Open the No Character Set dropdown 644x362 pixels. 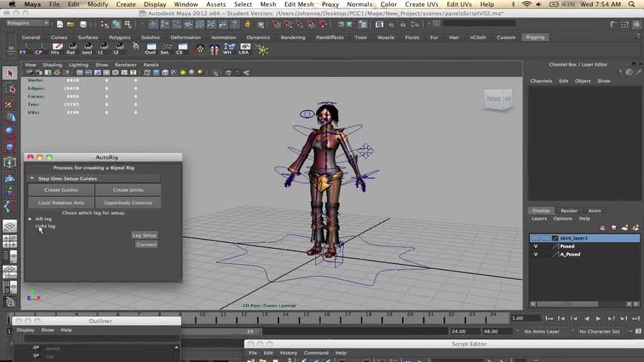(600, 331)
